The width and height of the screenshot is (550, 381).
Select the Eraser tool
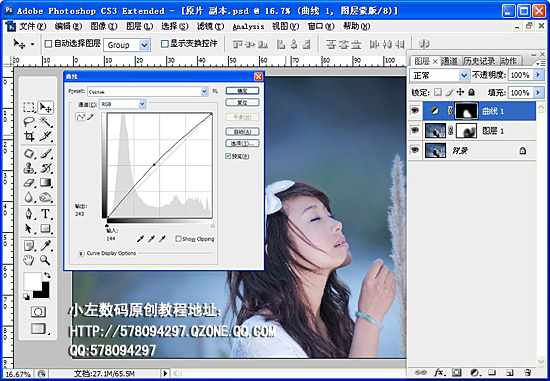29,182
